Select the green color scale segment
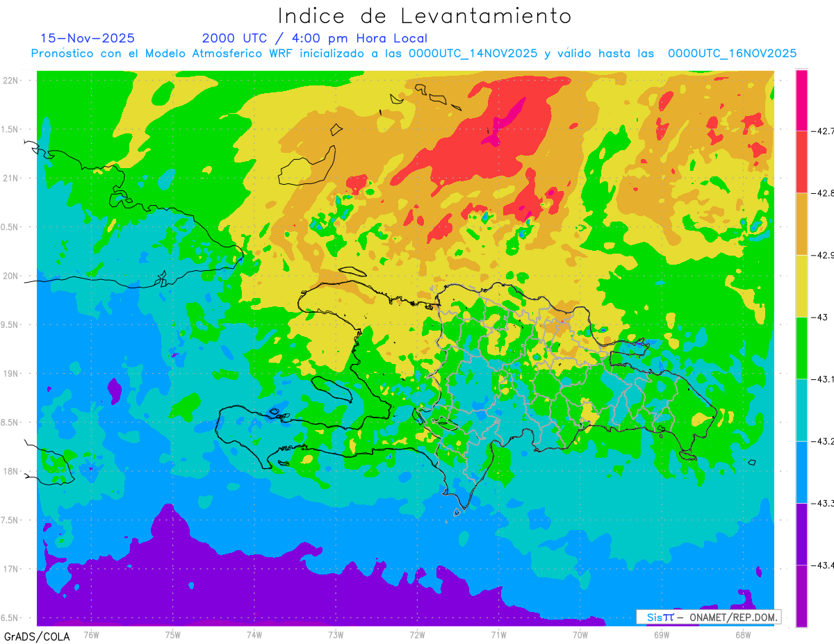This screenshot has width=834, height=644. tap(801, 347)
